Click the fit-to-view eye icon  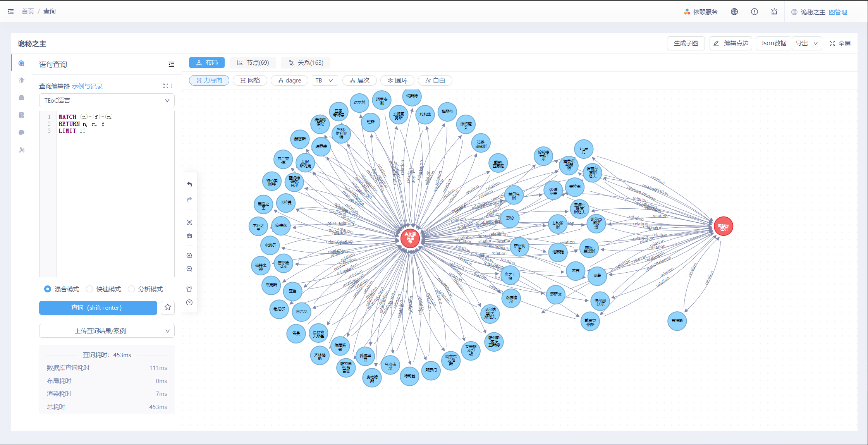189,222
